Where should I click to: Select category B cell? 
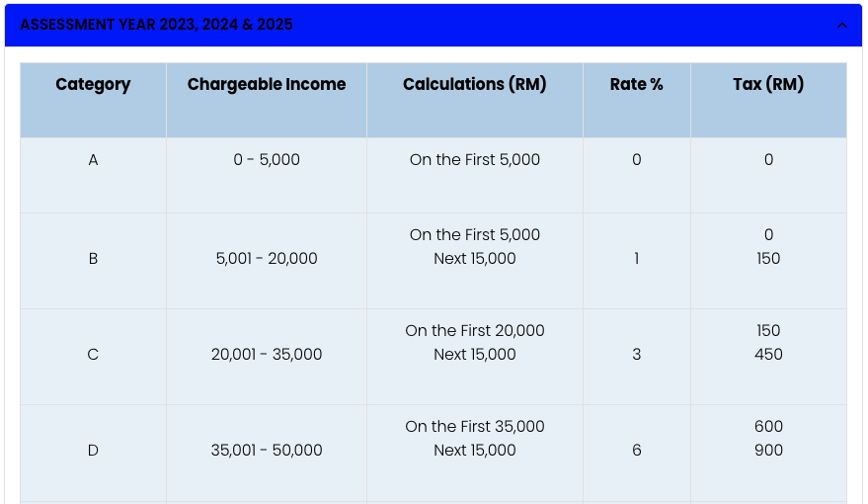click(93, 259)
